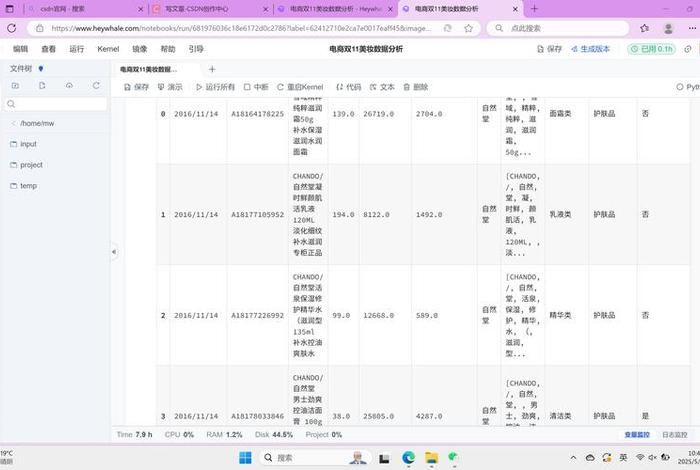Image resolution: width=700 pixels, height=470 pixels.
Task: Switch the 英 input method indicator
Action: [623, 458]
